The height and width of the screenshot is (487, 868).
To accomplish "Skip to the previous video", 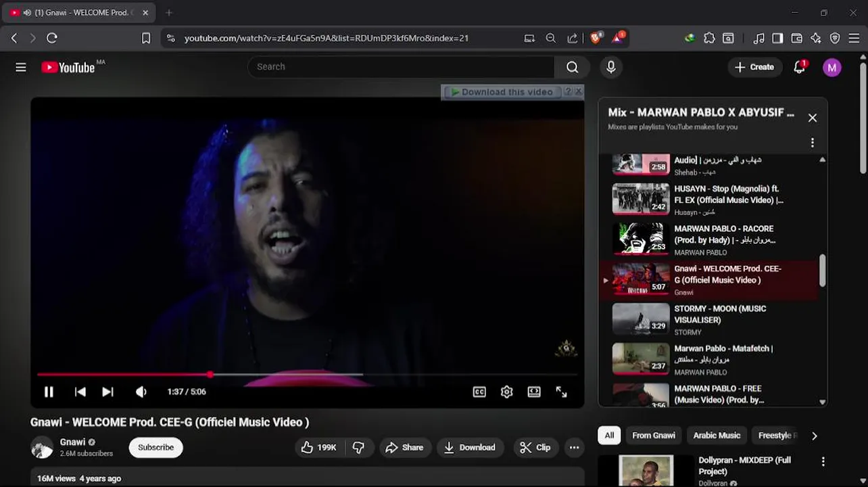I will [80, 392].
